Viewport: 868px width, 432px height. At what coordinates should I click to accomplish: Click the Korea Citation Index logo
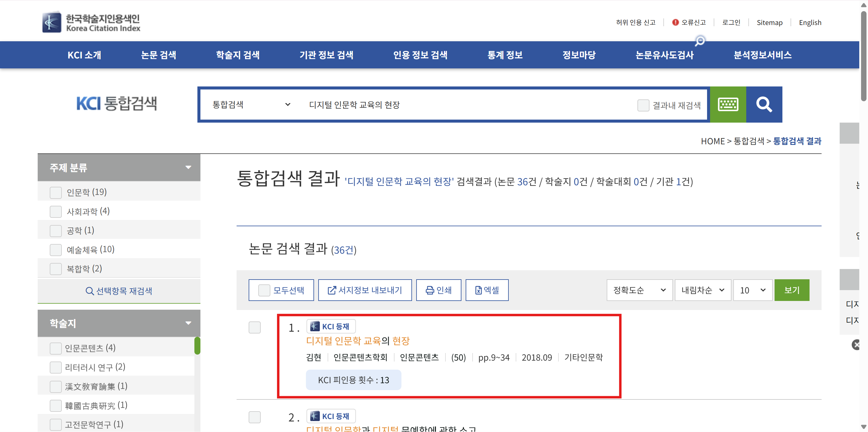point(91,23)
